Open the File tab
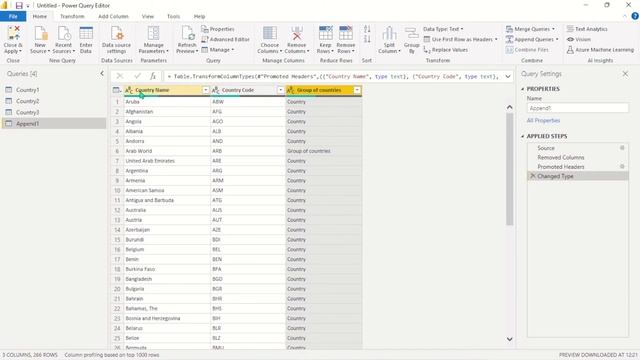This screenshot has height=360, width=640. (13, 16)
